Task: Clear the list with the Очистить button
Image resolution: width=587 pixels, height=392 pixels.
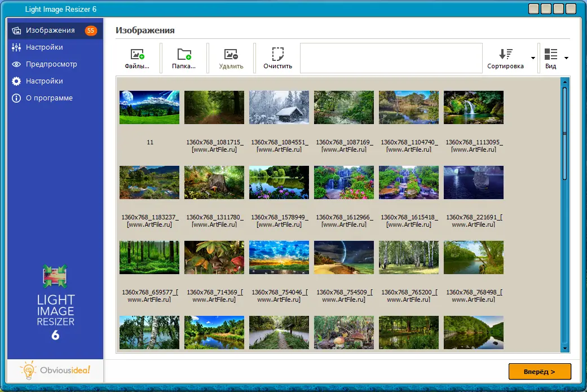Action: point(278,58)
